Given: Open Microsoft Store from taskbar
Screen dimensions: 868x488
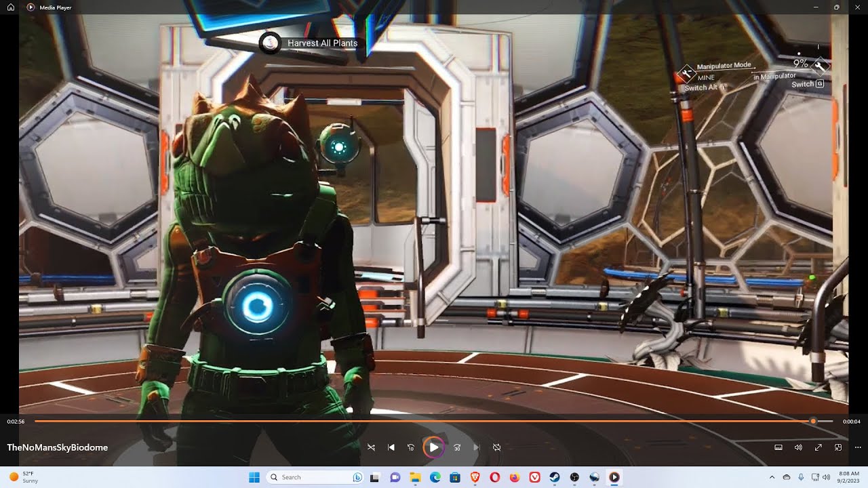Looking at the screenshot, I should (454, 477).
